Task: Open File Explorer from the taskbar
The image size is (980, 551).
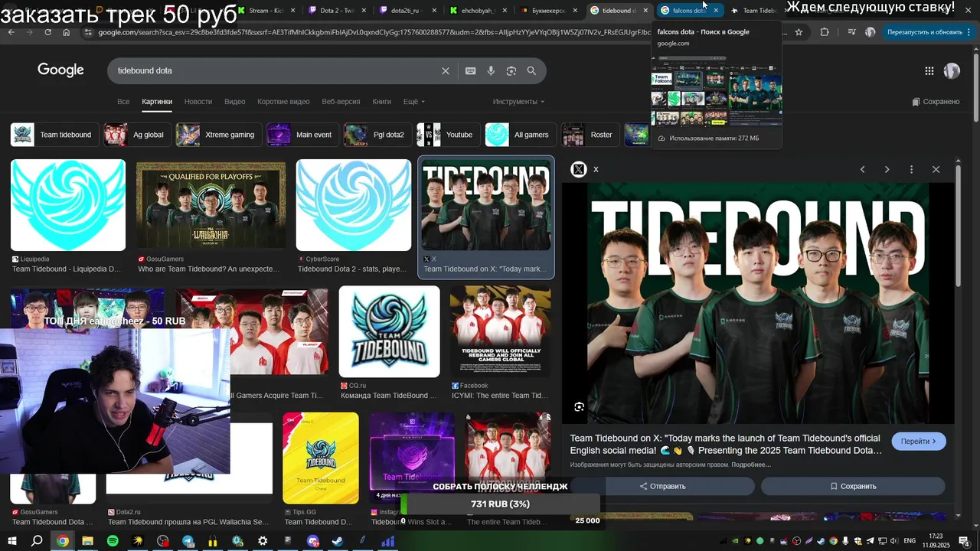Action: click(87, 541)
